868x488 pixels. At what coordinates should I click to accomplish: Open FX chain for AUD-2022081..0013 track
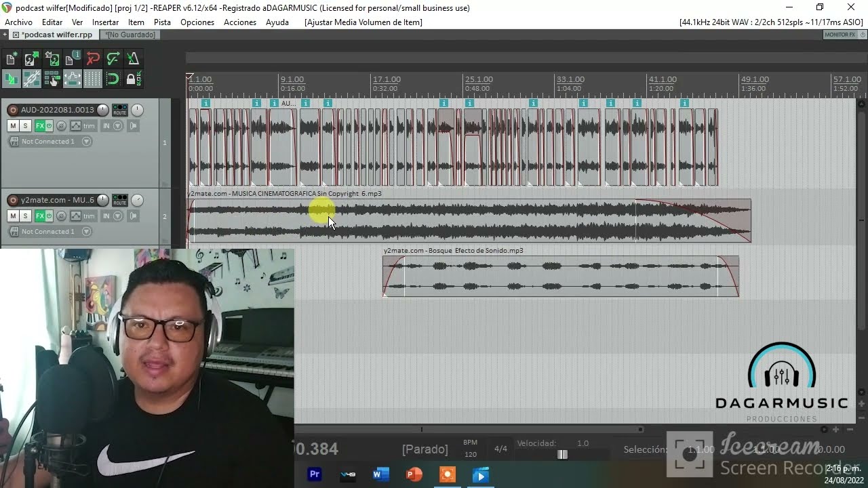40,125
